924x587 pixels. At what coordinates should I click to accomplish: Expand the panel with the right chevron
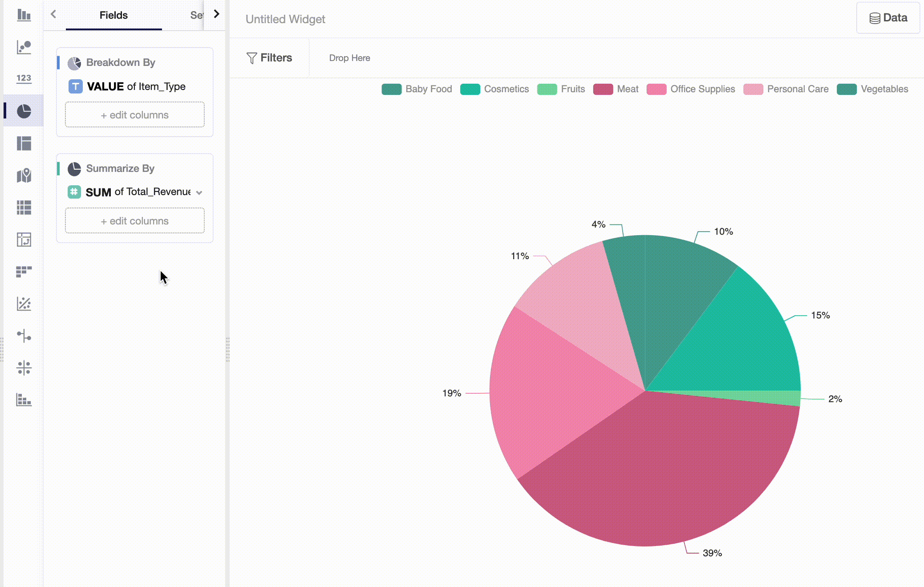216,14
